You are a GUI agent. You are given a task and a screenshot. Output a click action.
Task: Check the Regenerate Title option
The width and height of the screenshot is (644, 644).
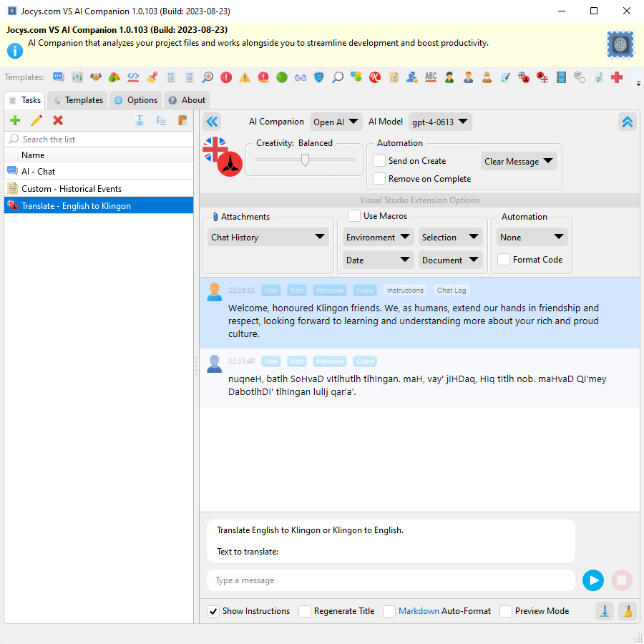305,611
